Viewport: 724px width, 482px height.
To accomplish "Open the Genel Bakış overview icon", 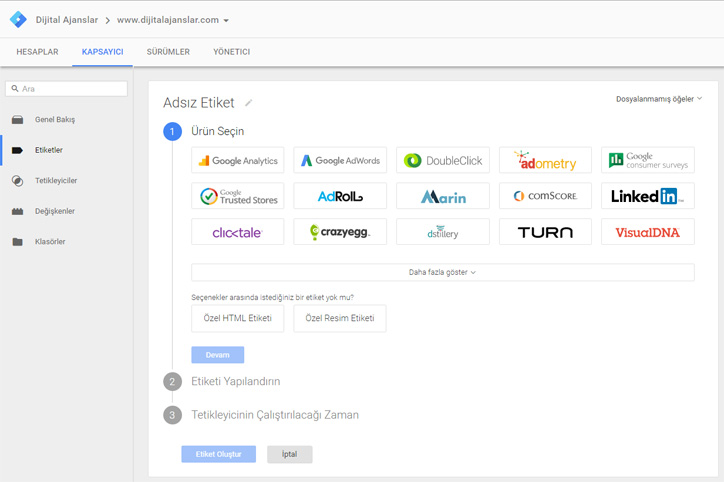I will (x=18, y=120).
